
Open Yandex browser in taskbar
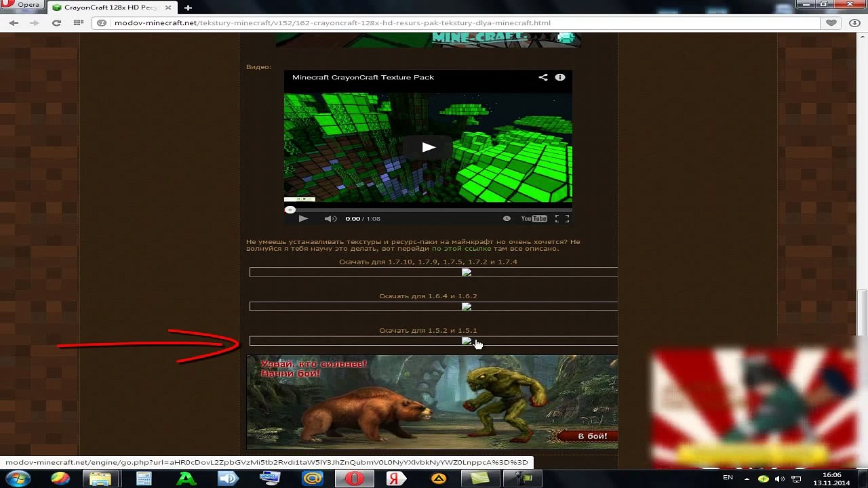point(396,479)
